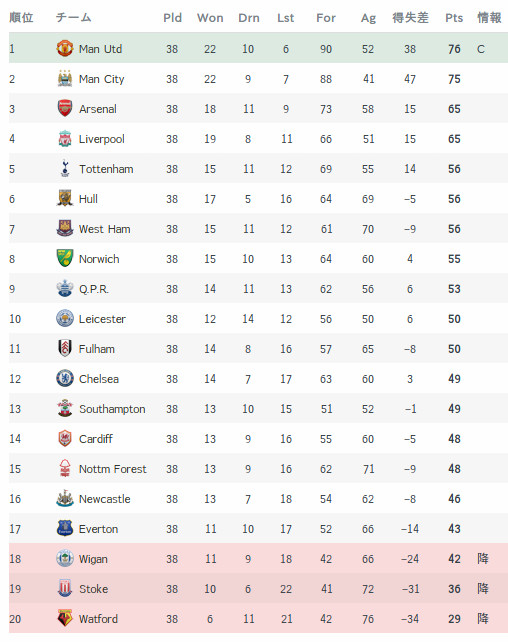The width and height of the screenshot is (508, 642).
Task: Click the 得失差 column header
Action: tap(410, 18)
